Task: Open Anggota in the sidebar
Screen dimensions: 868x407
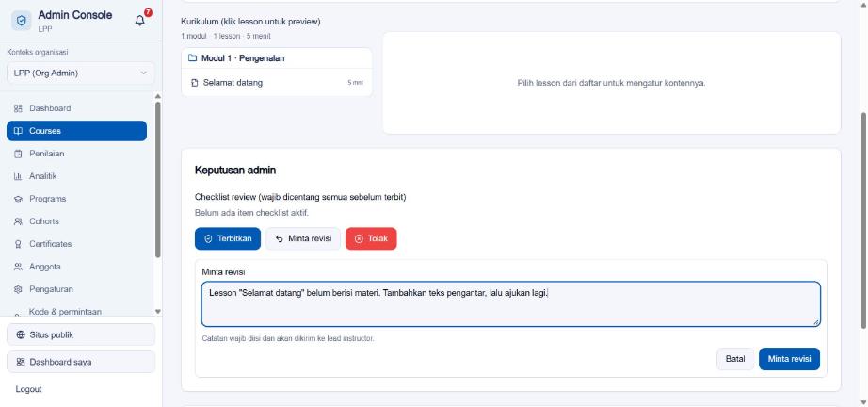Action: [76, 267]
